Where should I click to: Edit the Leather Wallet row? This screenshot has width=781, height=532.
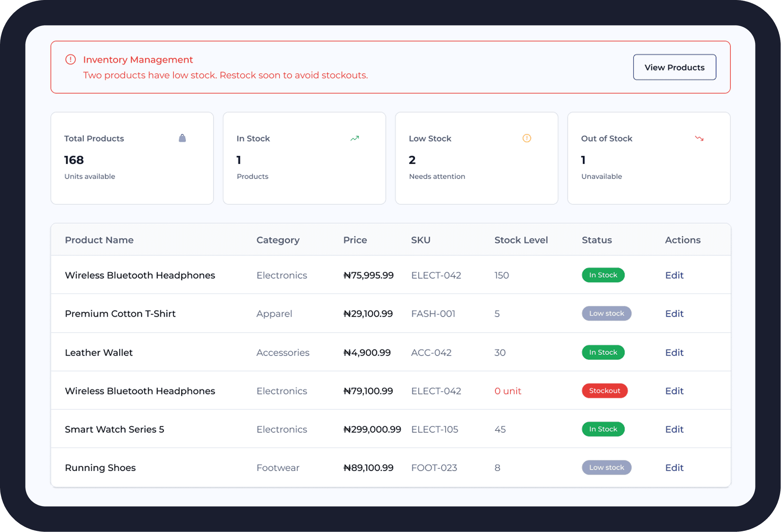[674, 353]
